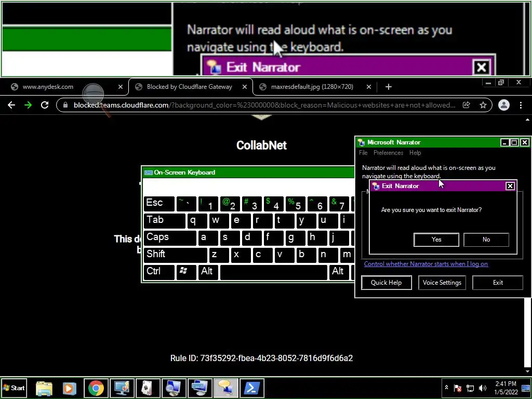Open Quick Help in Narrator

pos(386,283)
